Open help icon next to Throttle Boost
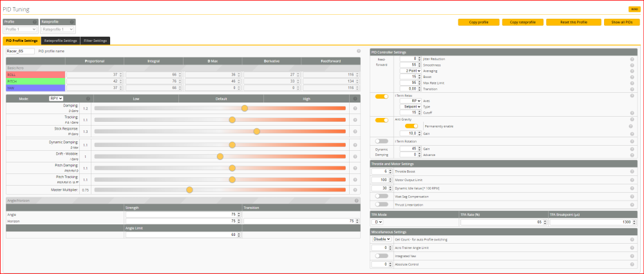This screenshot has width=644, height=274. [632, 171]
